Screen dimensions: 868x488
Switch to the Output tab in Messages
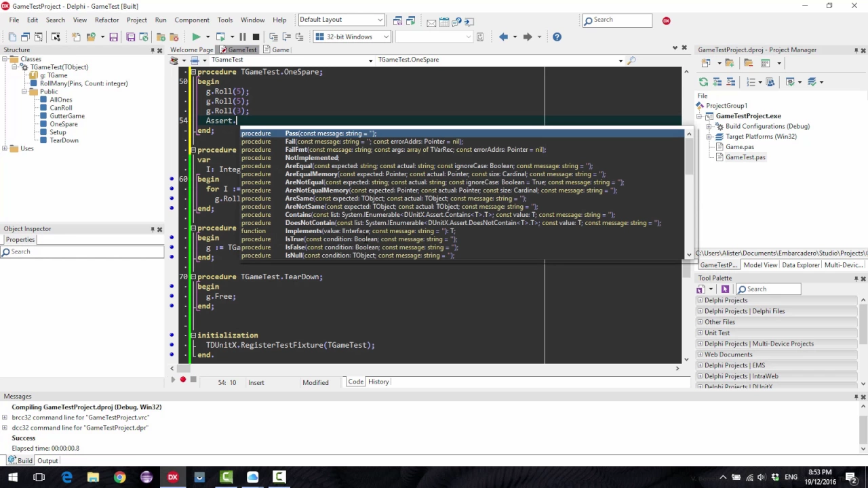click(47, 461)
